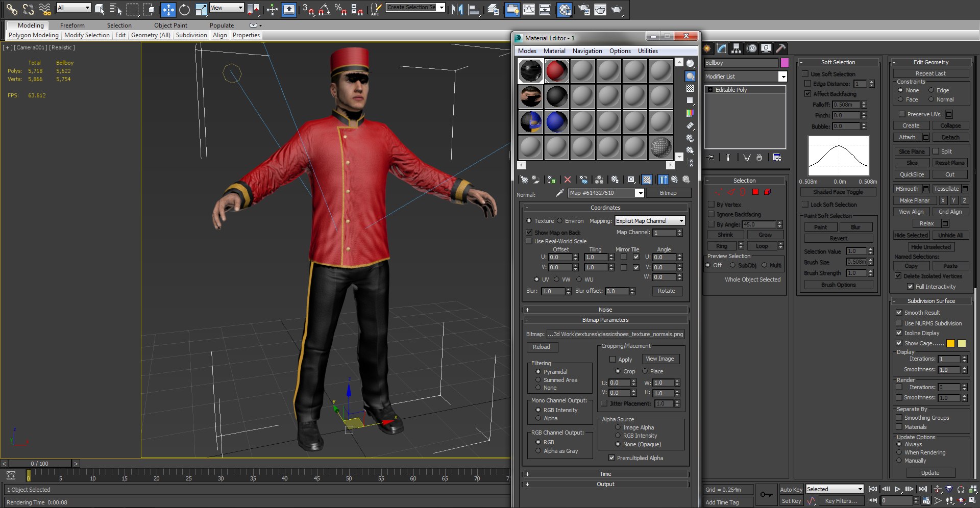Click the View Image button
Image resolution: width=980 pixels, height=508 pixels.
coord(659,359)
